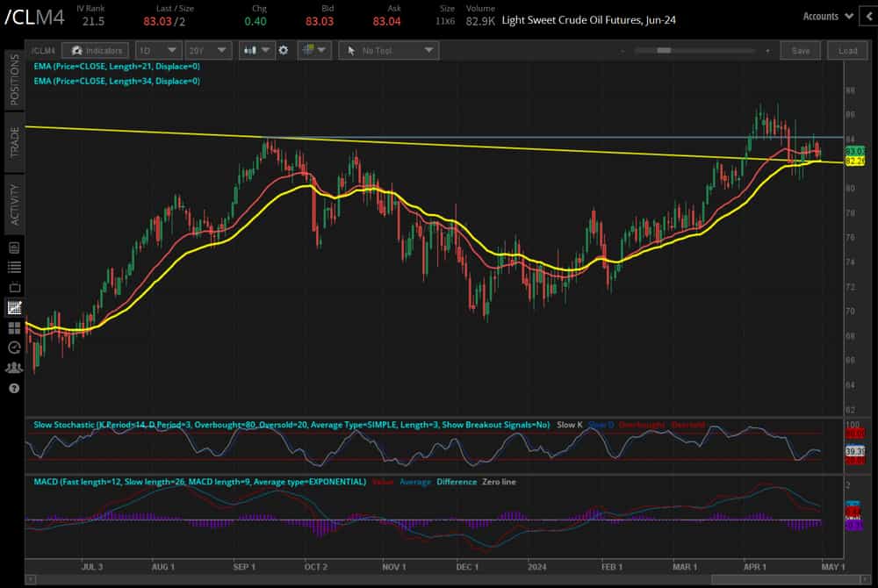This screenshot has width=878, height=588.
Task: Click the Save button
Action: coord(800,51)
